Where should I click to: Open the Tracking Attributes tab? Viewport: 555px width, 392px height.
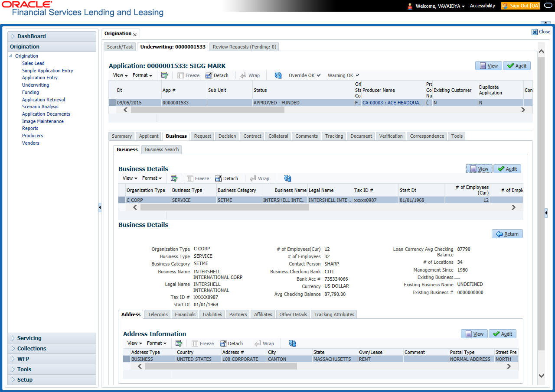coord(334,314)
